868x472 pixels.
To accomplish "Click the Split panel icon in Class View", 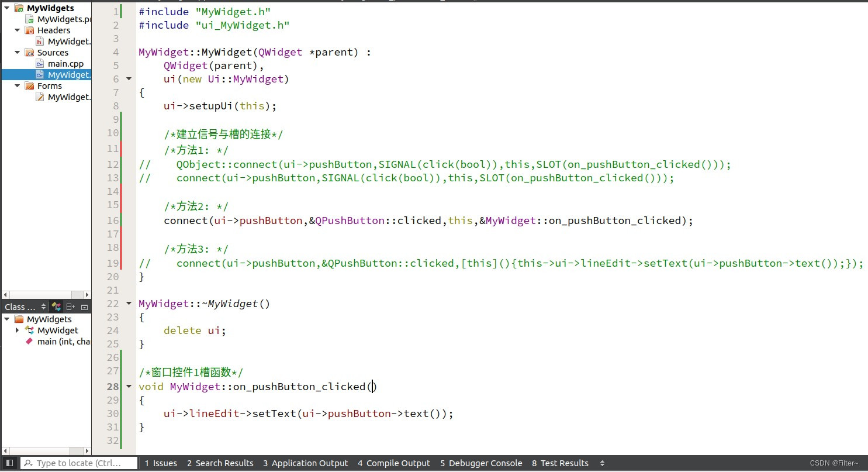I will point(70,307).
